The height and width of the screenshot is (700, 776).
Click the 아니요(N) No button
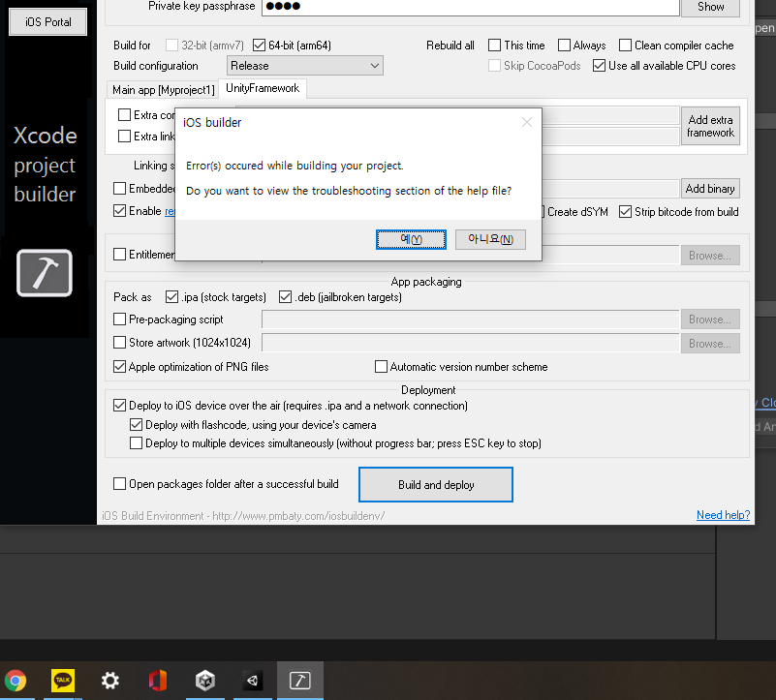[x=490, y=239]
